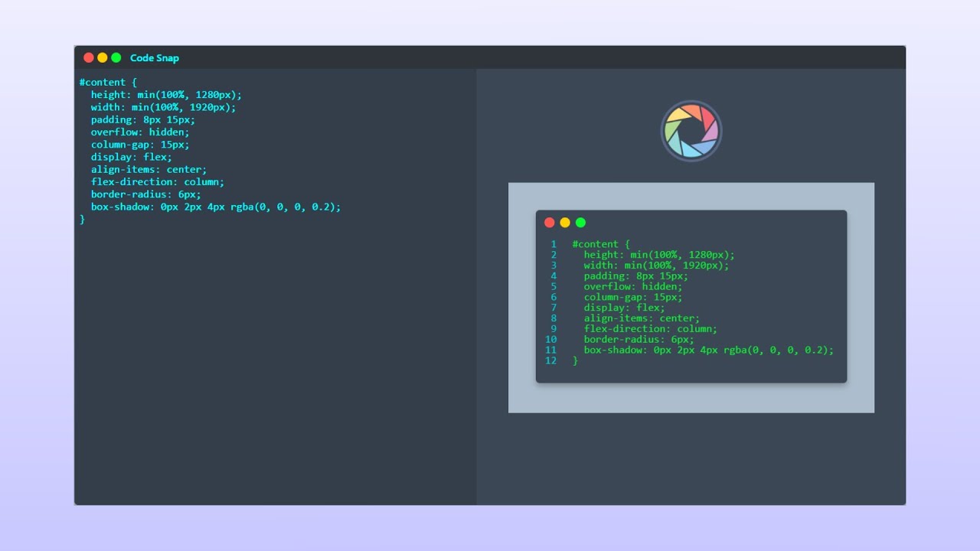980x551 pixels.
Task: Click line number 11 in the preview
Action: [x=551, y=350]
